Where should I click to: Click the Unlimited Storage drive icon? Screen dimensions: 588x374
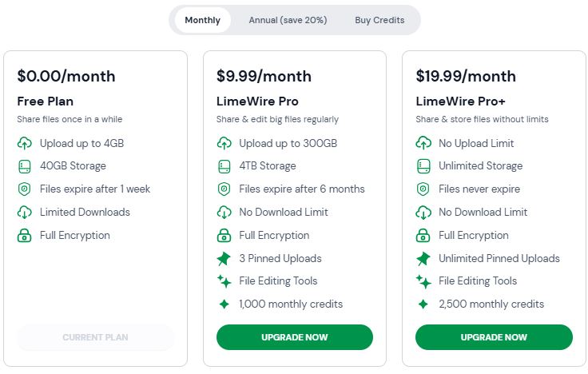pyautogui.click(x=423, y=166)
